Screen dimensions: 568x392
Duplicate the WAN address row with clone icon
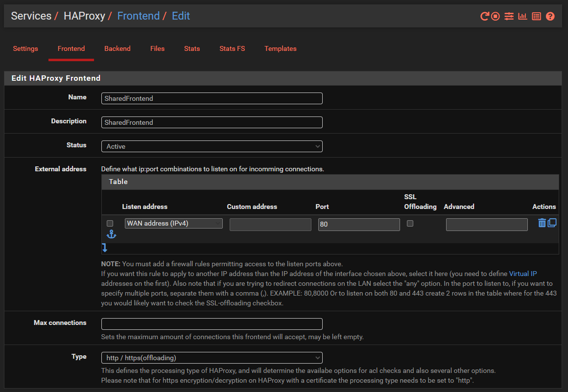[552, 223]
